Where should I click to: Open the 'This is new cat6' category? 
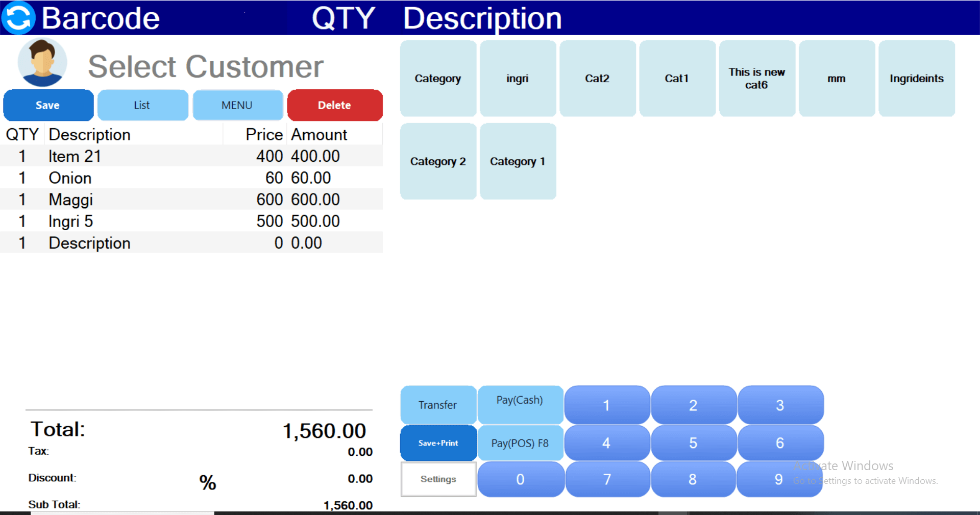click(x=756, y=79)
